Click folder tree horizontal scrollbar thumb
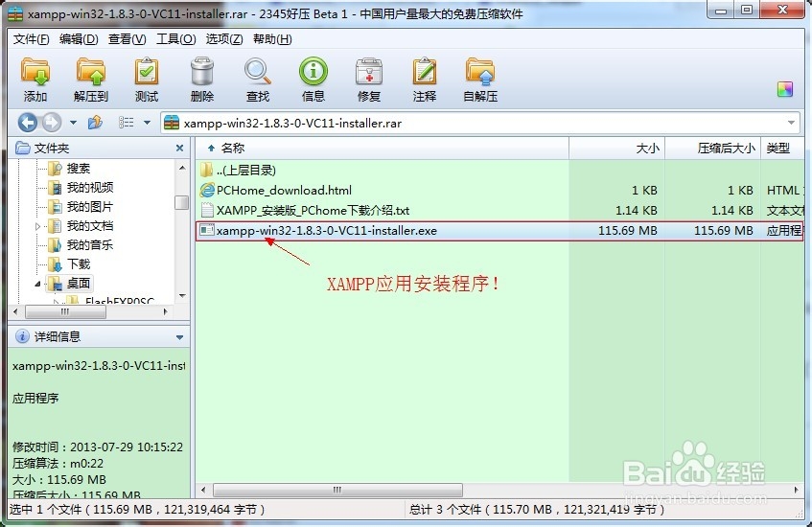The width and height of the screenshot is (812, 527). pyautogui.click(x=65, y=311)
